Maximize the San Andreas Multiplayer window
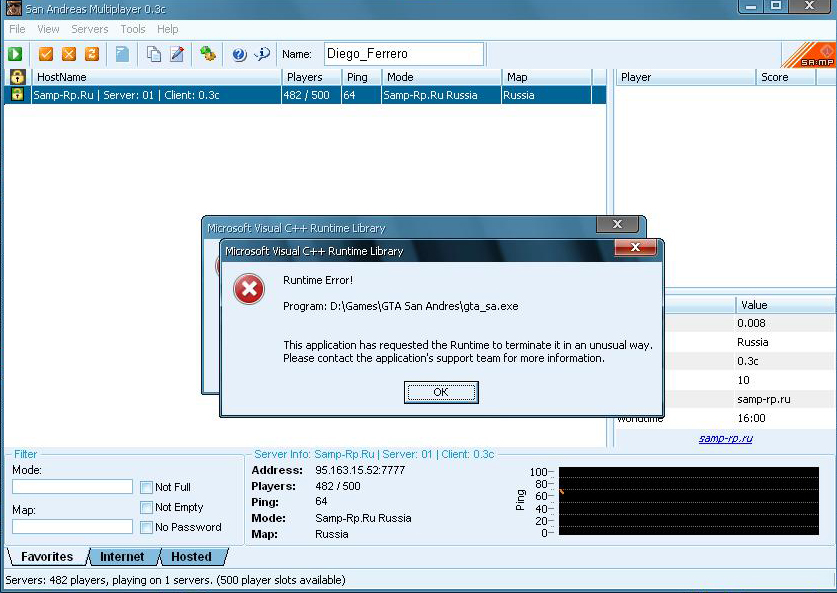Viewport: 837px width, 593px height. click(776, 6)
